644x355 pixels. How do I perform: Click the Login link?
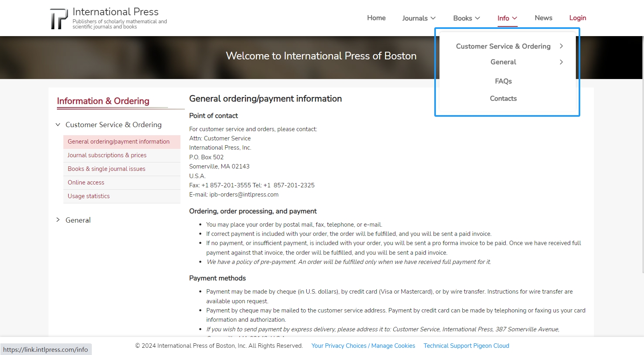(577, 18)
